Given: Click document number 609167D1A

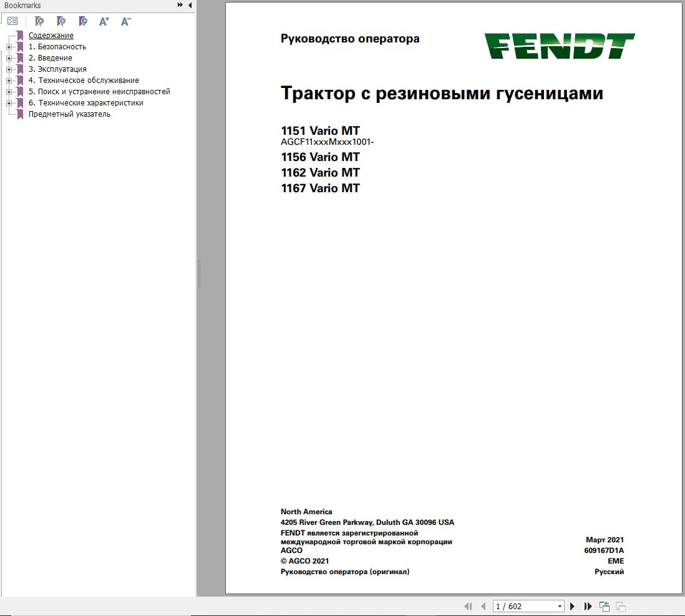Looking at the screenshot, I should pyautogui.click(x=604, y=550).
